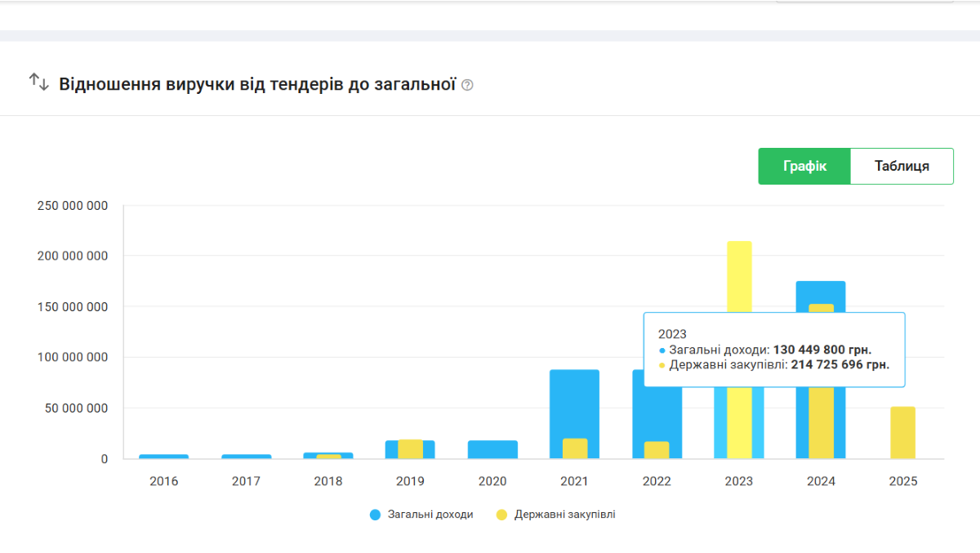The height and width of the screenshot is (553, 980).
Task: Click the blue bar for 2016
Action: tap(163, 457)
